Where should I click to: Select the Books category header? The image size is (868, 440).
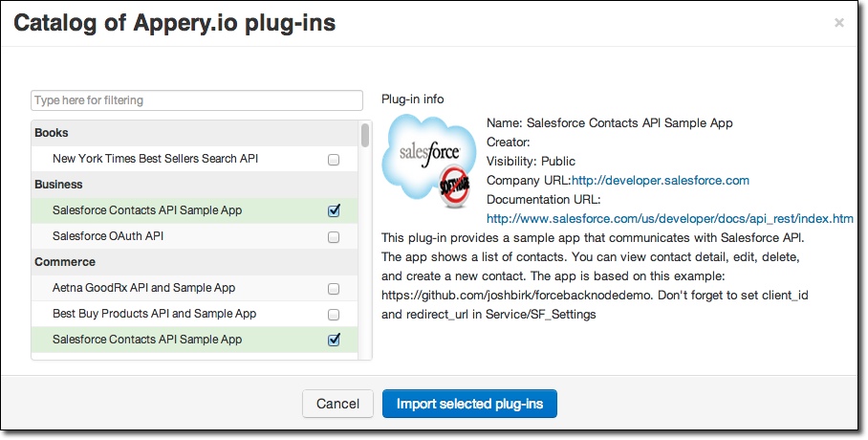194,133
